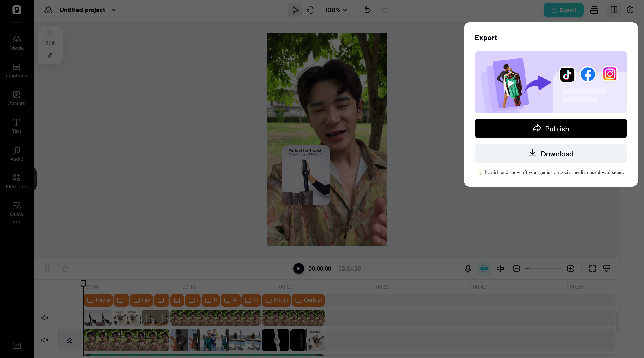Open the Quick cut tool

pyautogui.click(x=17, y=213)
